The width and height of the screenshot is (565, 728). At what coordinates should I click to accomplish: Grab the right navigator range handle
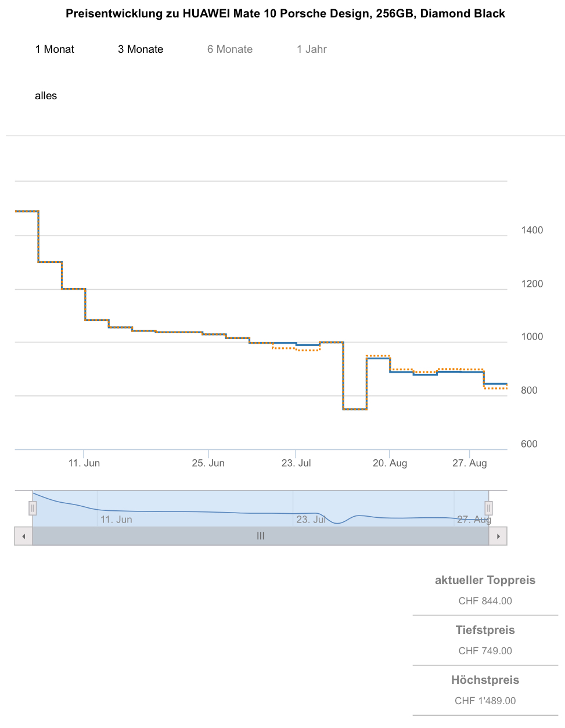click(488, 509)
